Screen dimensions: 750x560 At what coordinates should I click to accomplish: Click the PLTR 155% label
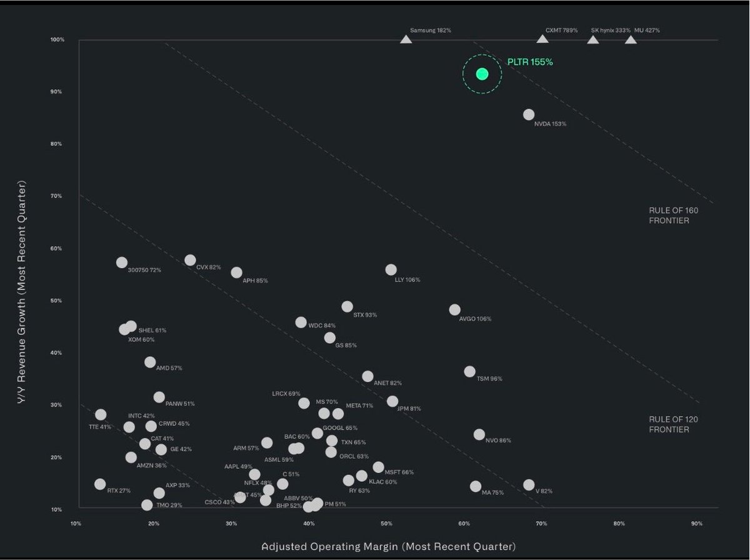pos(530,62)
